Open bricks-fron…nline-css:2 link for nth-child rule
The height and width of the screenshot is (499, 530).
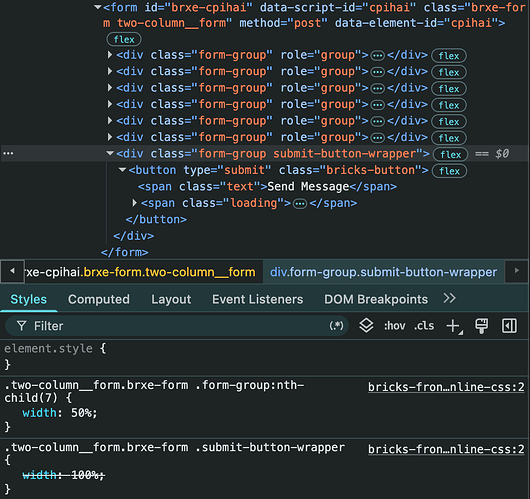pyautogui.click(x=446, y=387)
